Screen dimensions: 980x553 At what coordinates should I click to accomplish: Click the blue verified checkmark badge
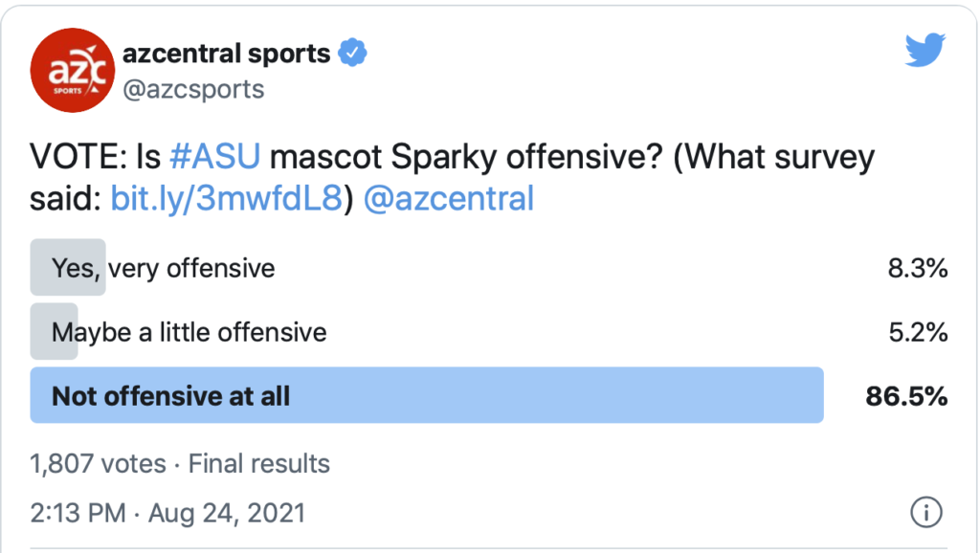[354, 54]
